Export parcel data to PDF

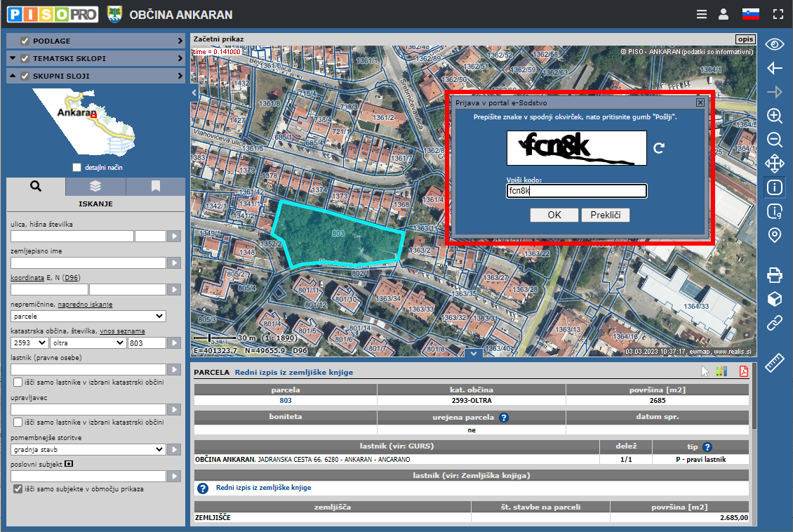tap(742, 372)
